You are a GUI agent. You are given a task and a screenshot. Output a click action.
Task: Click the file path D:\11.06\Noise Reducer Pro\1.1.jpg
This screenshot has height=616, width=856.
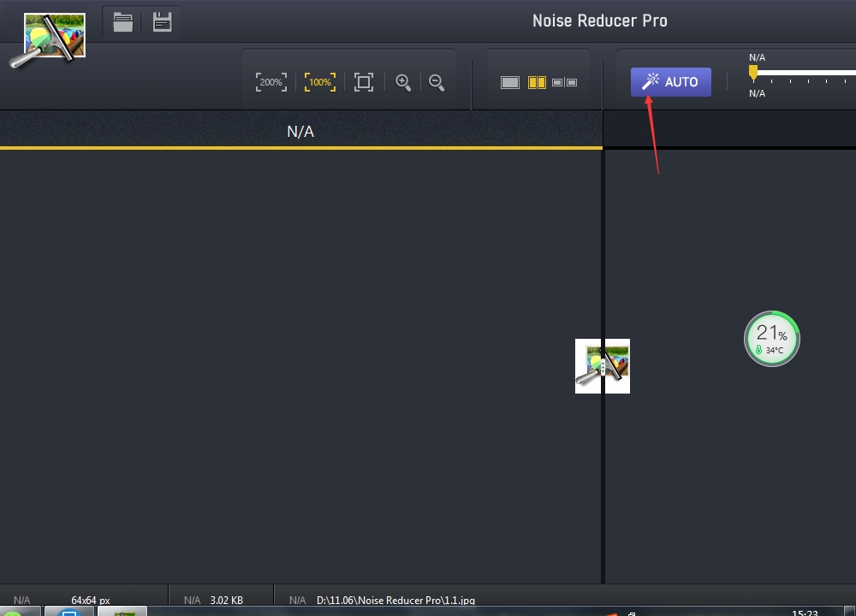[395, 601]
